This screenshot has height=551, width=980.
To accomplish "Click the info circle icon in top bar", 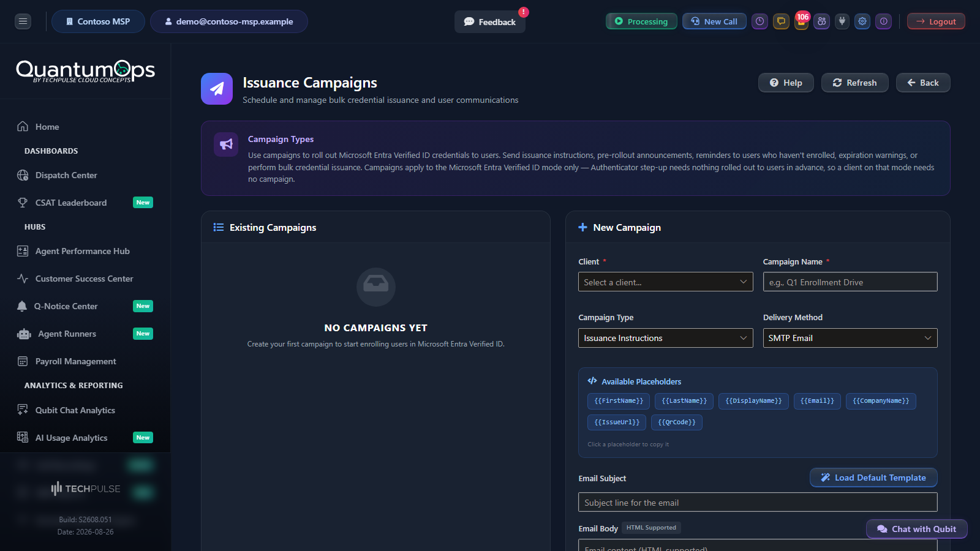I will (x=884, y=21).
